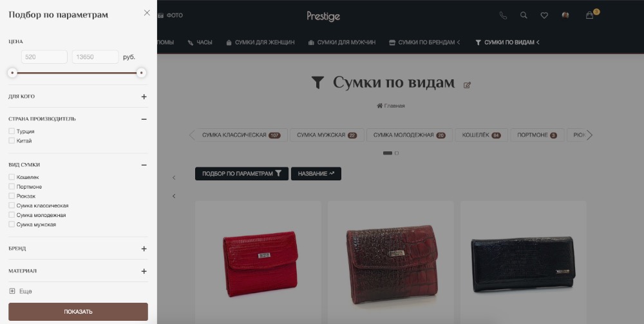
Task: Open Сумки для женщин menu item
Action: click(x=260, y=43)
